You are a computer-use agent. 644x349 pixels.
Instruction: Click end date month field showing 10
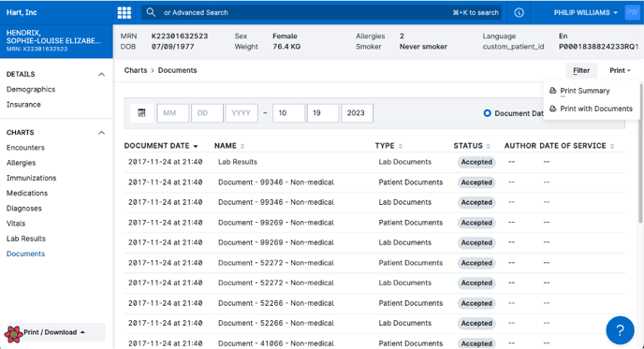288,113
